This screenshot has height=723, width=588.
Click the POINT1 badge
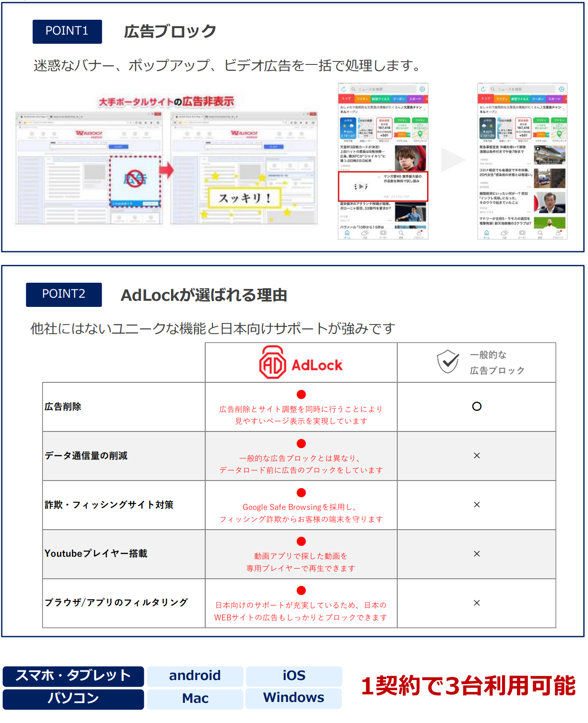[x=67, y=32]
